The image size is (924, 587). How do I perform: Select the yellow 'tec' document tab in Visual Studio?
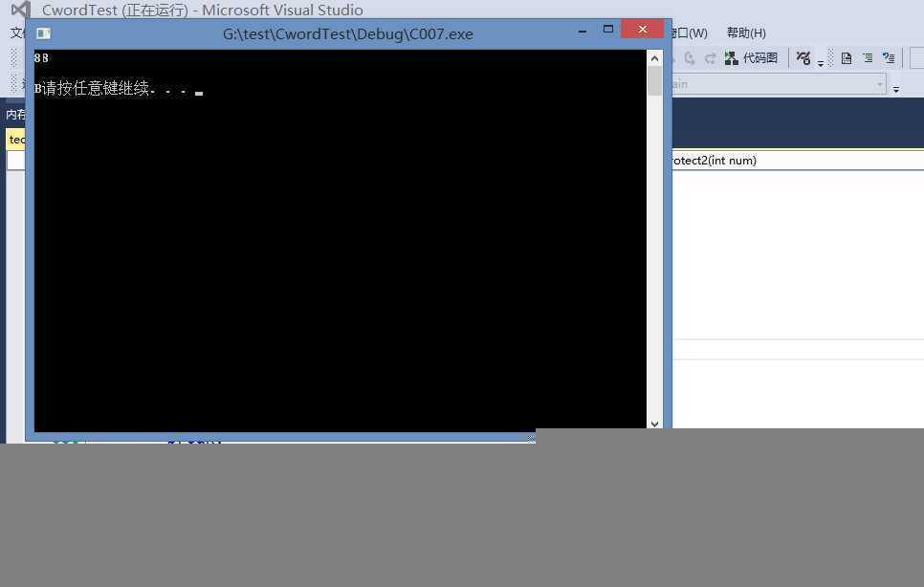point(16,139)
